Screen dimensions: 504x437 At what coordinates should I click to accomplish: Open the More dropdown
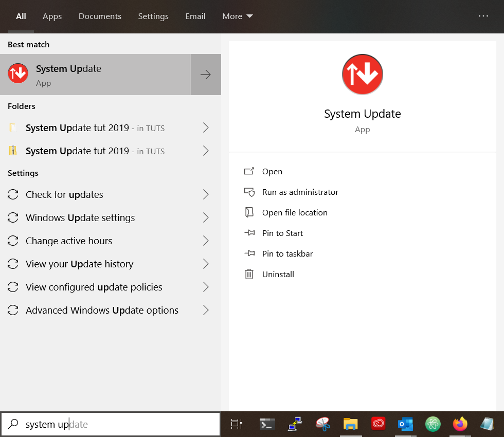click(x=238, y=16)
